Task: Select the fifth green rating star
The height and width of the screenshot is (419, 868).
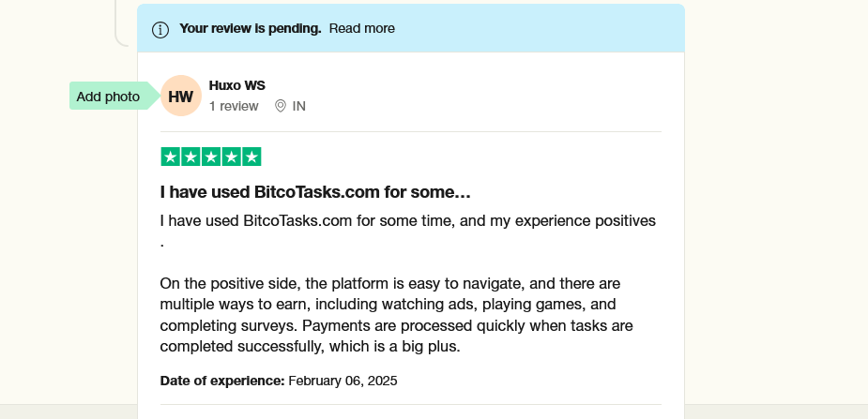Action: pyautogui.click(x=251, y=157)
